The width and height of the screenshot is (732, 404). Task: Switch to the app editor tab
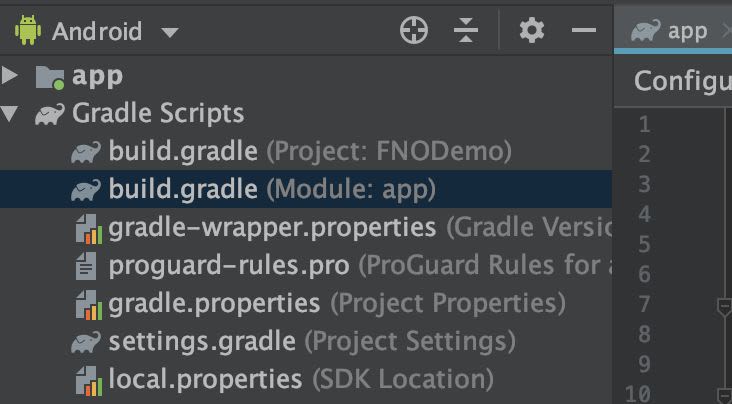pyautogui.click(x=669, y=31)
